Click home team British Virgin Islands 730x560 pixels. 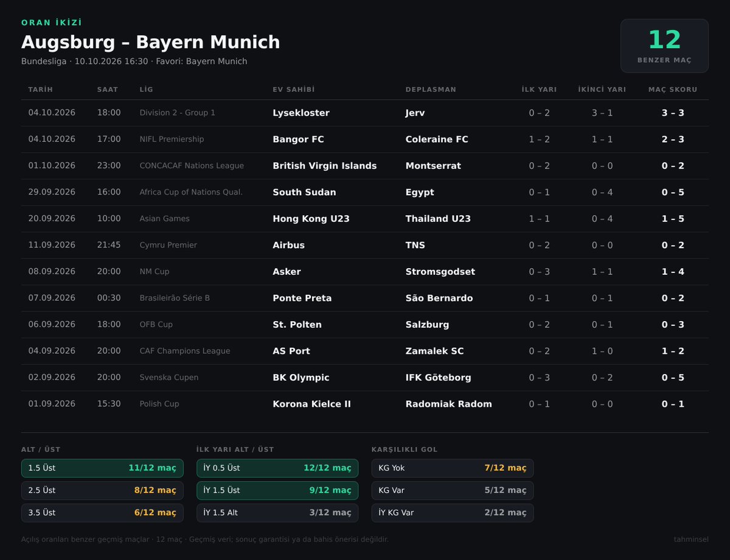click(325, 166)
